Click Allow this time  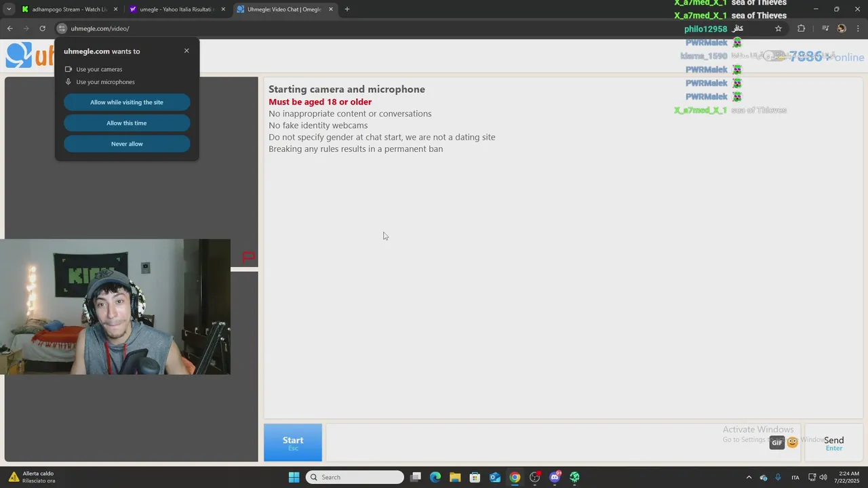point(127,123)
